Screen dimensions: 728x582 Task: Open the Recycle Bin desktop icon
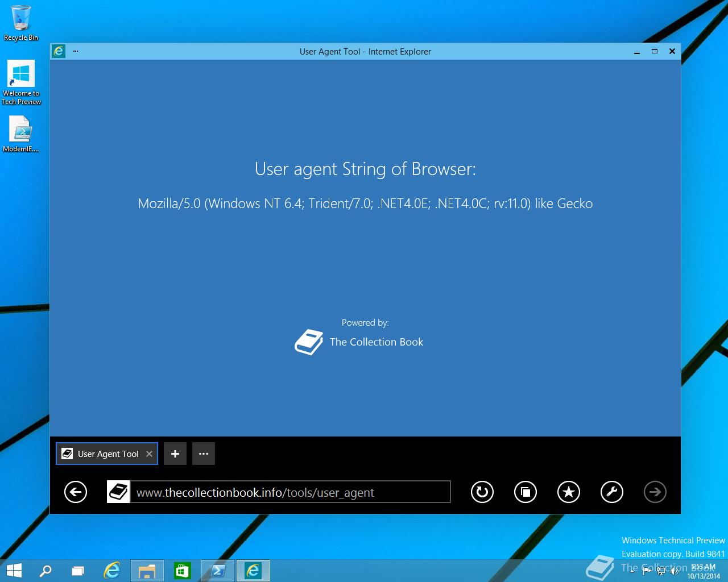coord(21,23)
